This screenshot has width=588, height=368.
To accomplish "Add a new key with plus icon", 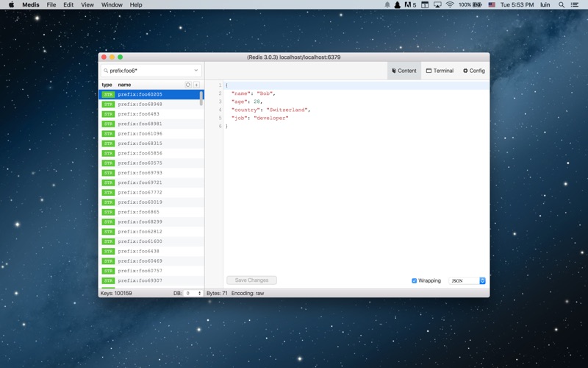I will [x=196, y=85].
